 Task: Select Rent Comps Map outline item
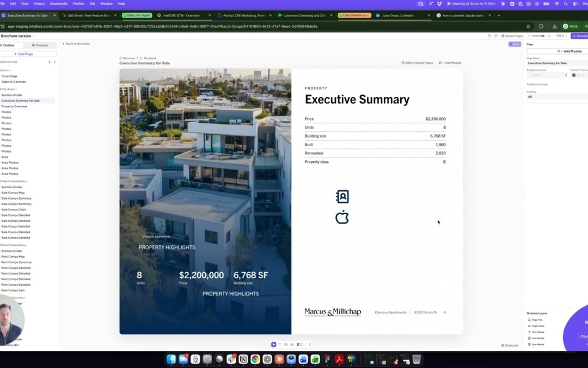click(13, 257)
